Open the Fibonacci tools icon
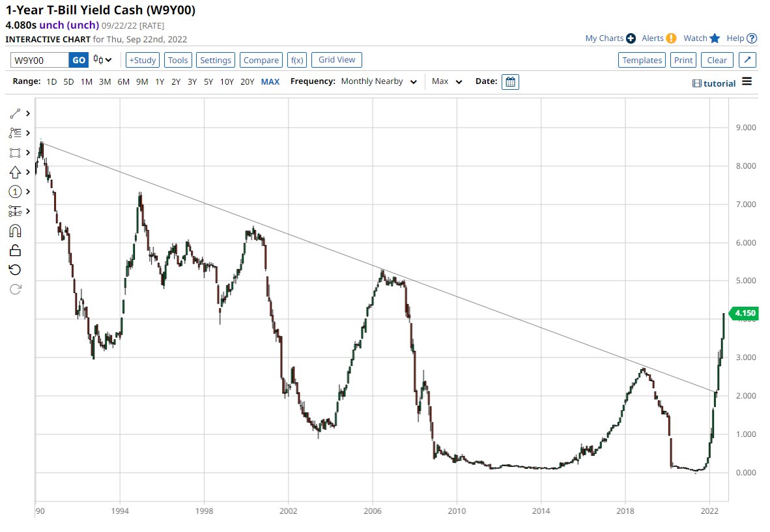This screenshot has height=532, width=770. (15, 133)
